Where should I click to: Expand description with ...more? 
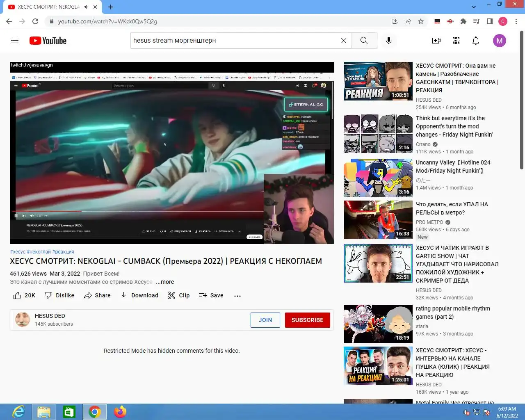point(165,282)
